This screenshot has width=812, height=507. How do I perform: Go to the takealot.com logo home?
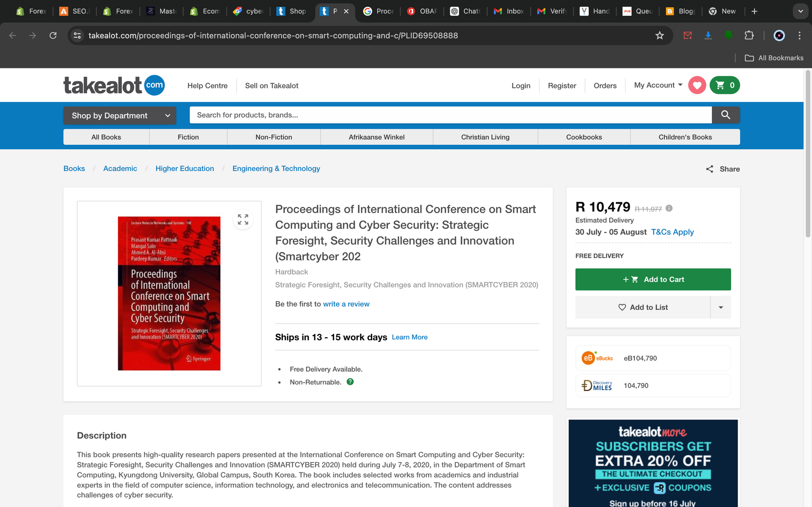coord(114,85)
